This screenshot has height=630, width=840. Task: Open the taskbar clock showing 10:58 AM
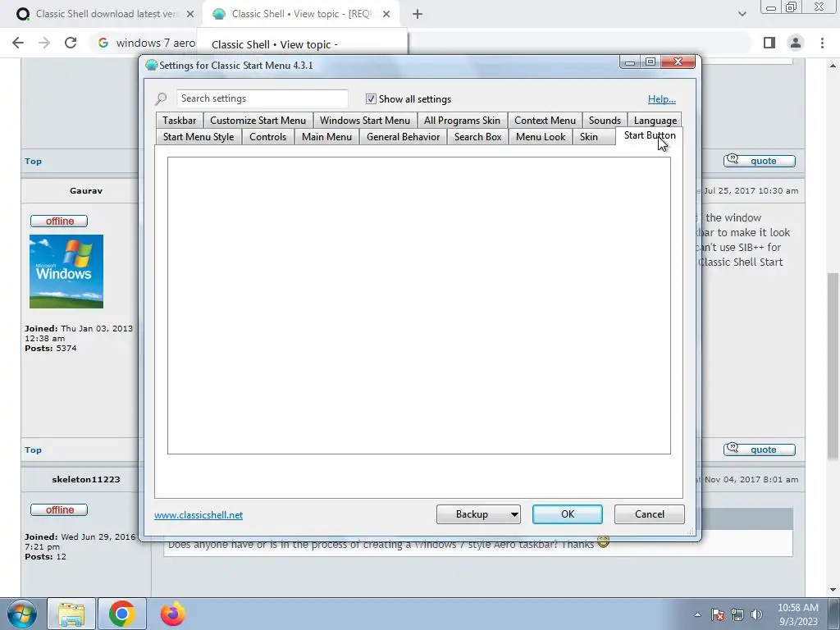pos(798,614)
